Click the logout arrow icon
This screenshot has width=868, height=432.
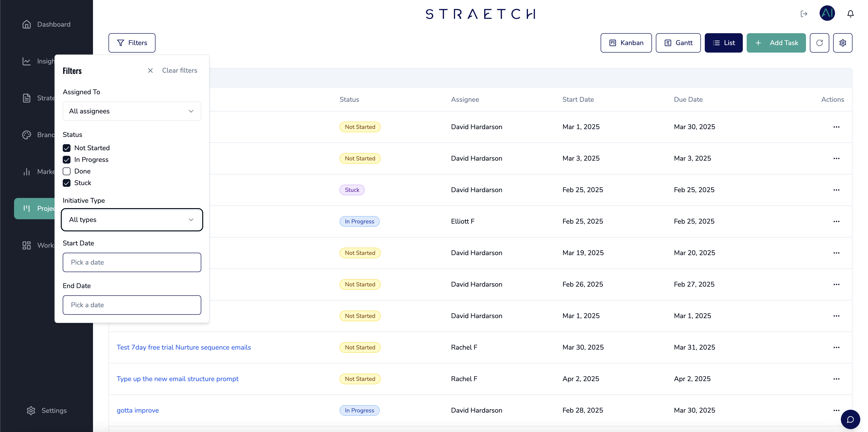[x=804, y=14]
